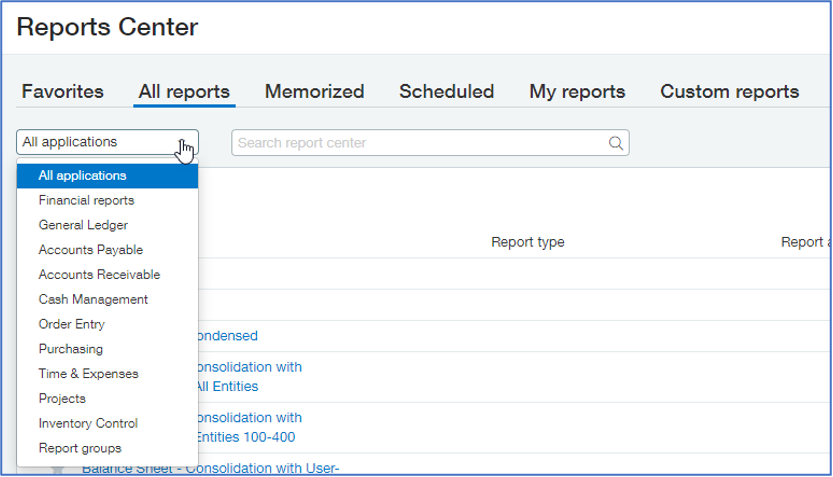Screen dimensions: 833x477
Task: Select the My reports tab
Action: click(x=577, y=92)
